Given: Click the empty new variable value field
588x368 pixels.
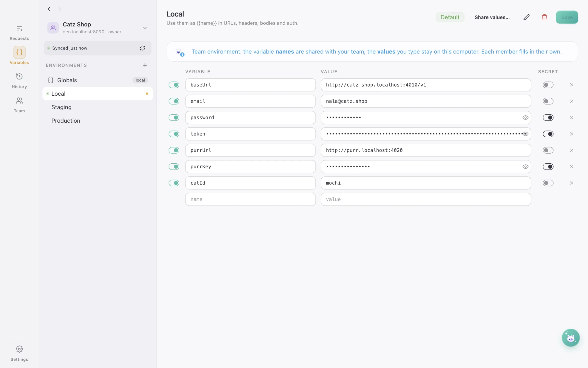Looking at the screenshot, I should pos(426,199).
